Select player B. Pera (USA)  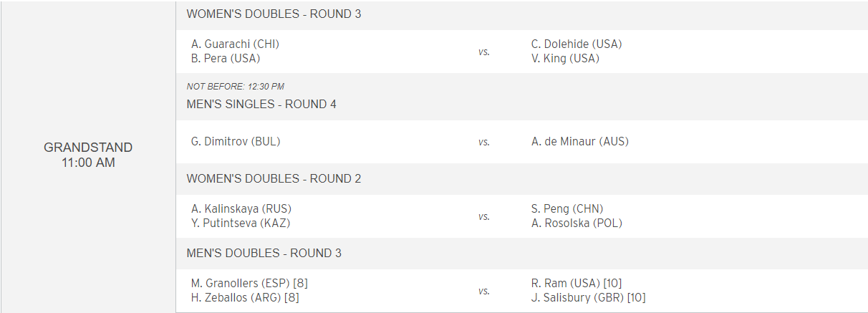tap(226, 59)
